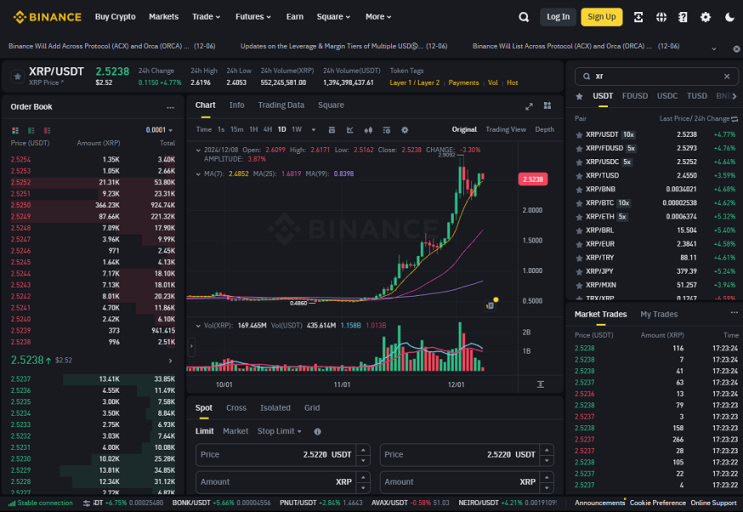
Task: Toggle dark mode moon icon
Action: point(730,17)
